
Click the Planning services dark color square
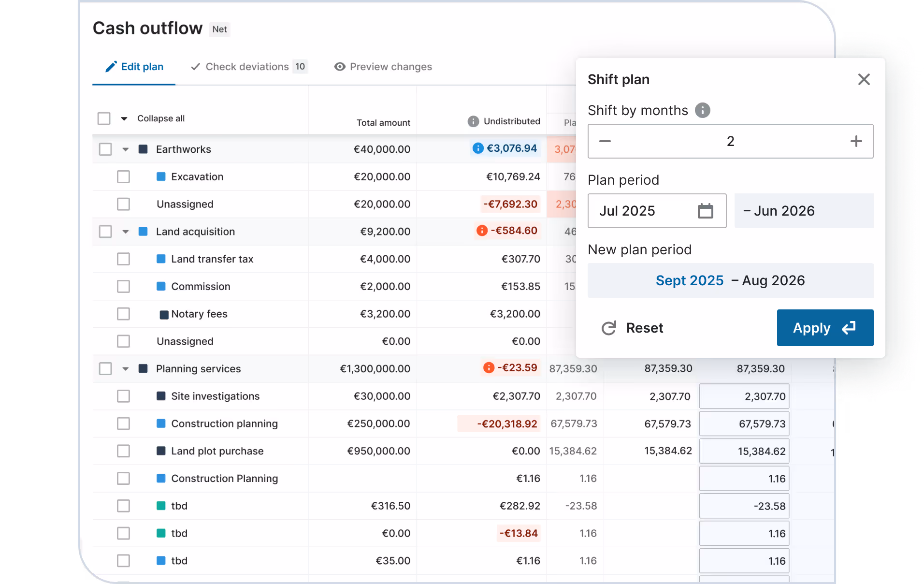tap(143, 369)
